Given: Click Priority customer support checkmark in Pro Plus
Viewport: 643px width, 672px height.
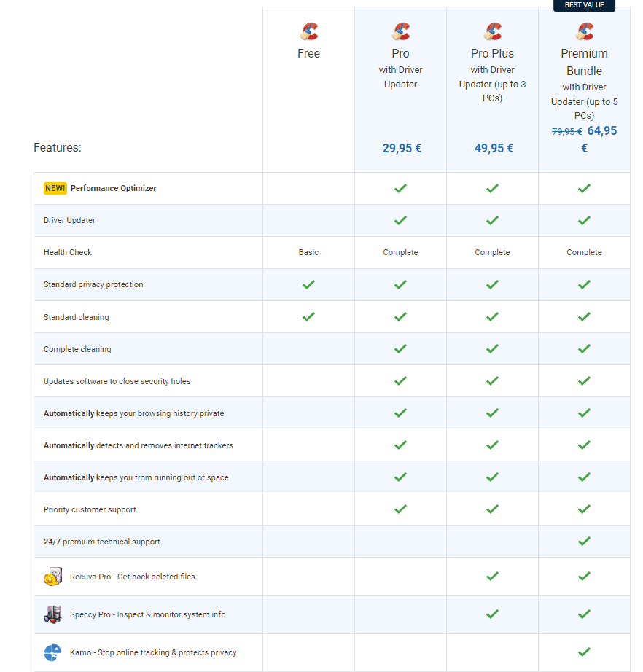Looking at the screenshot, I should (492, 509).
